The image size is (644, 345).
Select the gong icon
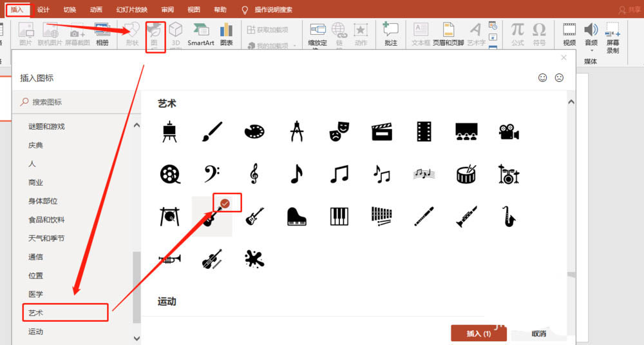pos(169,216)
